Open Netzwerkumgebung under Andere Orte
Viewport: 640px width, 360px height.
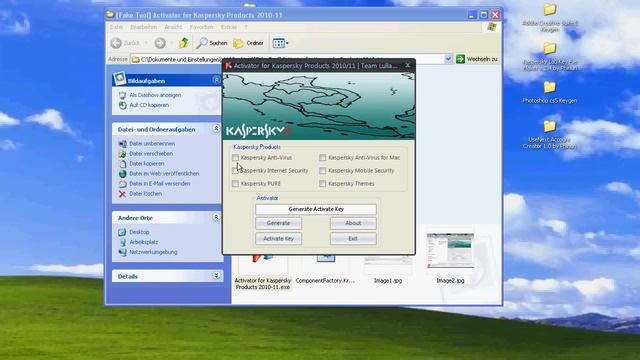[153, 252]
